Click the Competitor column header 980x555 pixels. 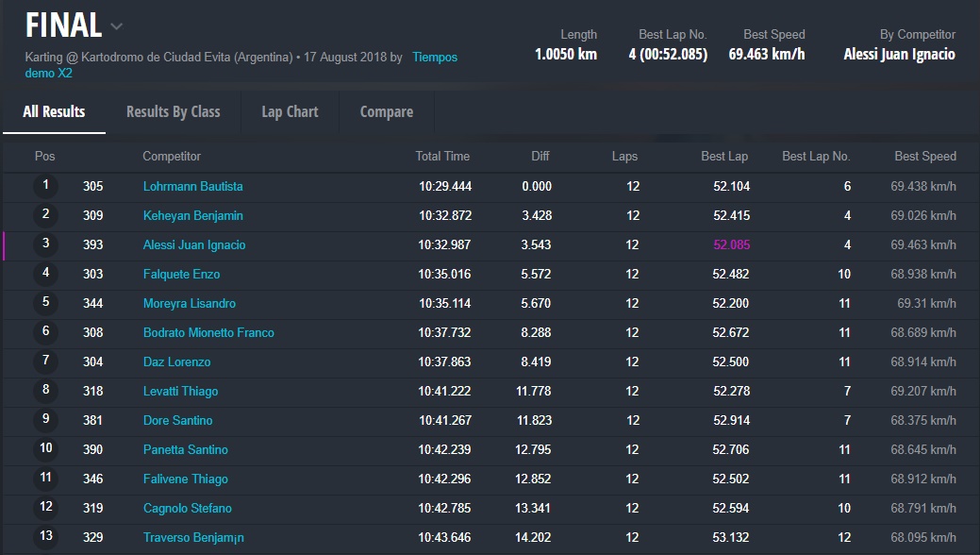click(172, 157)
